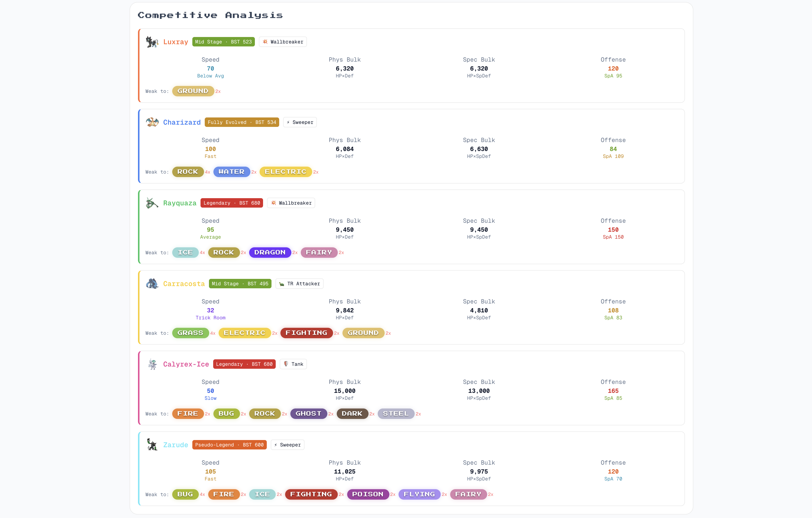Click the 'Mid Stage · BST 523' badge

tap(224, 42)
